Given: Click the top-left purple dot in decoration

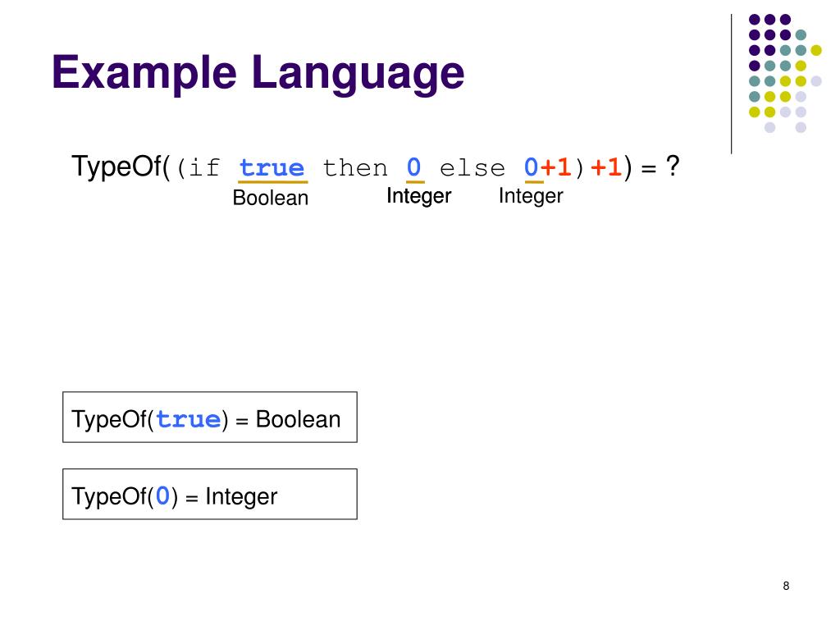Looking at the screenshot, I should (755, 20).
